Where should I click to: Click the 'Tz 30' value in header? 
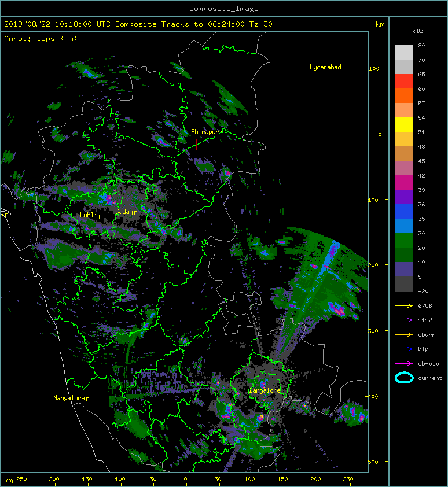click(261, 24)
